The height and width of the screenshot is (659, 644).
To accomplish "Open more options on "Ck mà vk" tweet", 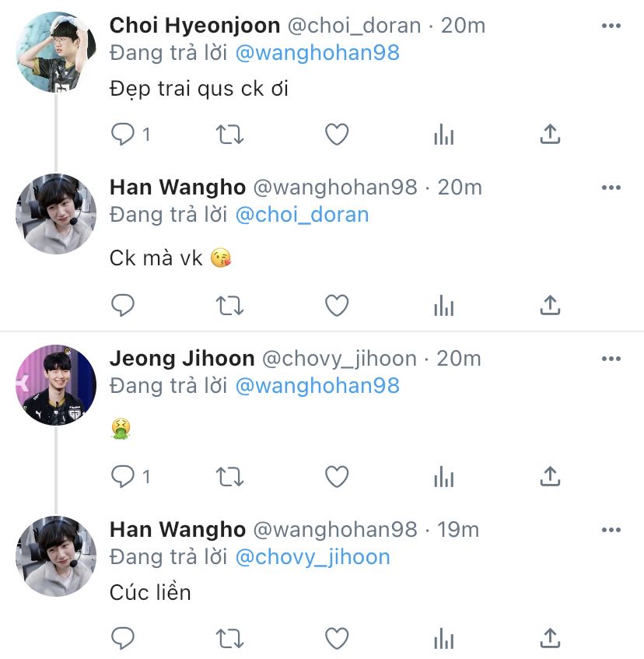I will 611,188.
